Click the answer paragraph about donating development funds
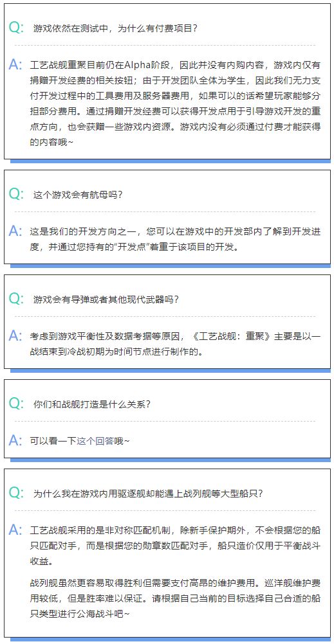 175,103
